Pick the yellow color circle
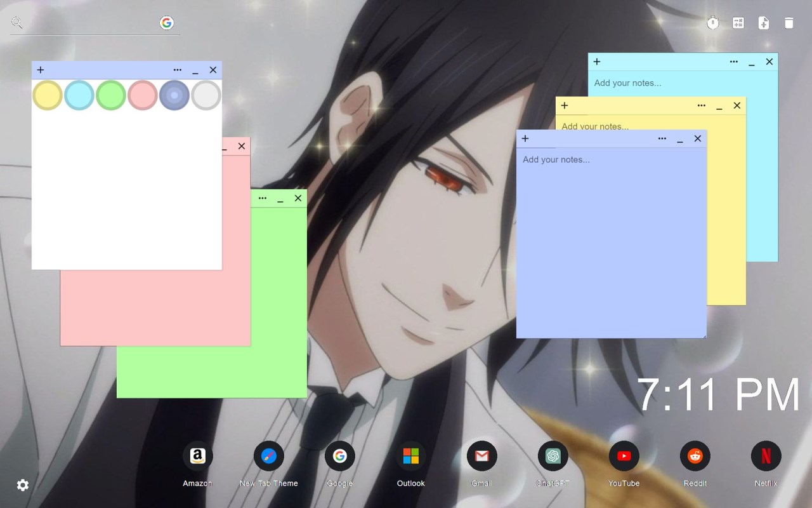This screenshot has width=812, height=508. tap(48, 95)
